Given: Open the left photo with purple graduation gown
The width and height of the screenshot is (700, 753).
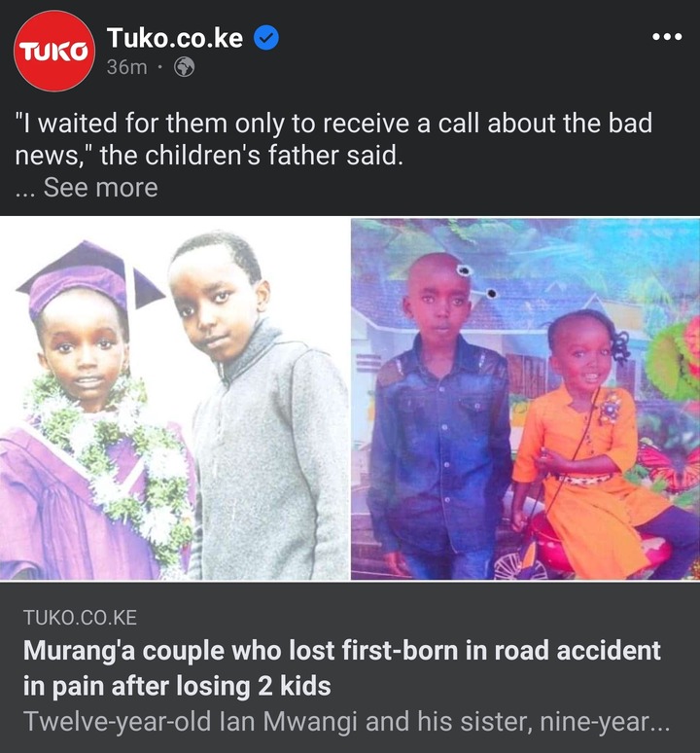Looking at the screenshot, I should [174, 399].
